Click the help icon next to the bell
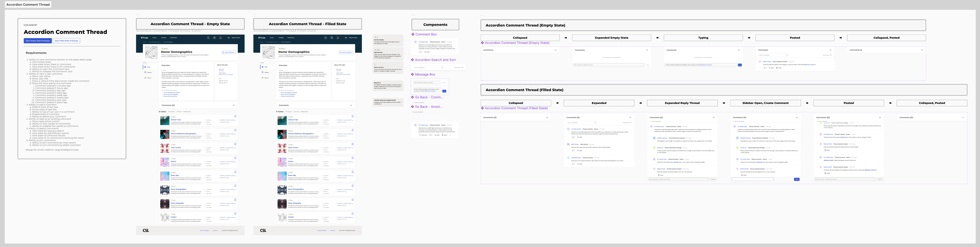Image resolution: width=980 pixels, height=247 pixels. (214, 38)
